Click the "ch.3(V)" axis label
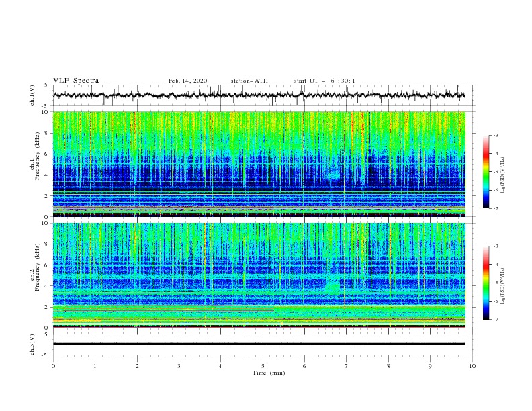Viewport: 532px width, 411px height. [32, 345]
